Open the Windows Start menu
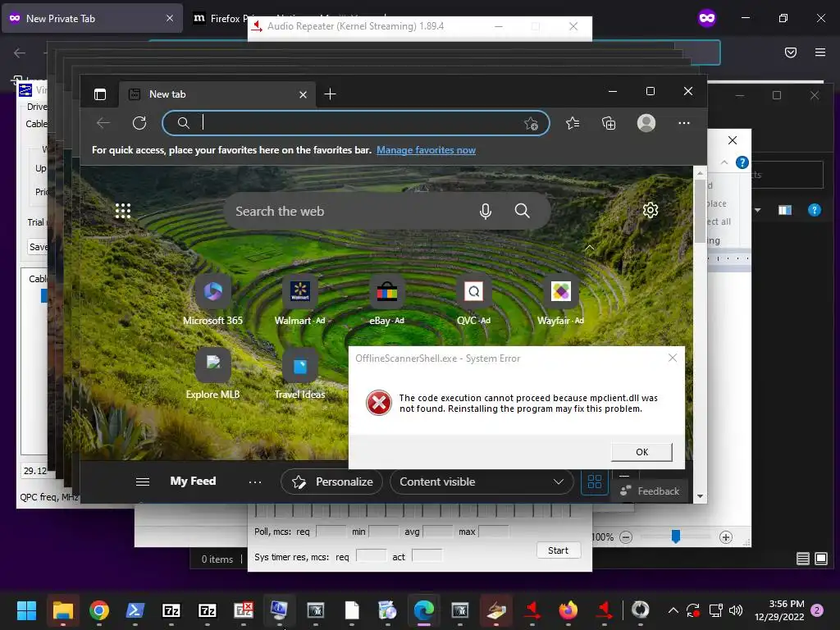 pos(27,610)
